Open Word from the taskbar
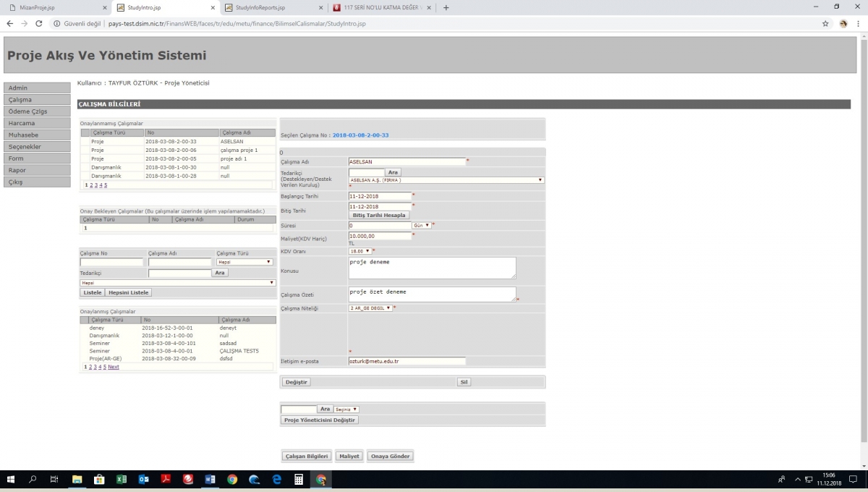This screenshot has height=492, width=868. pos(210,480)
